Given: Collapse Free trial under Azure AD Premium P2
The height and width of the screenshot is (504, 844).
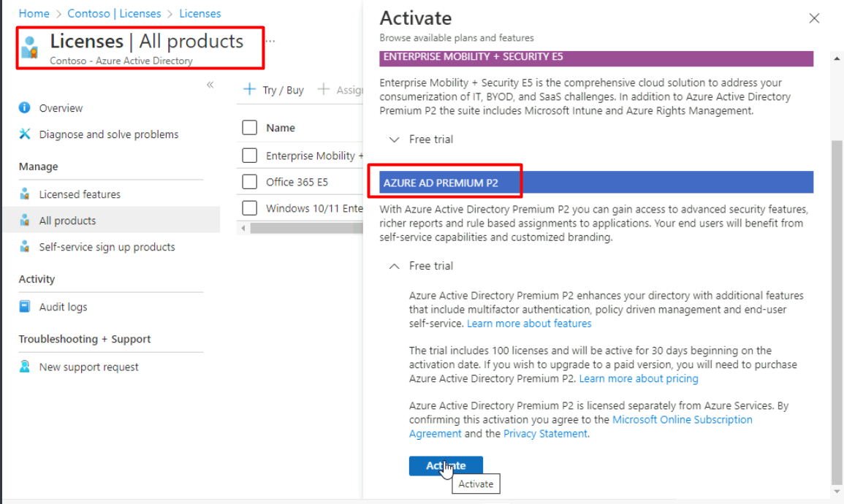Looking at the screenshot, I should pos(421,266).
